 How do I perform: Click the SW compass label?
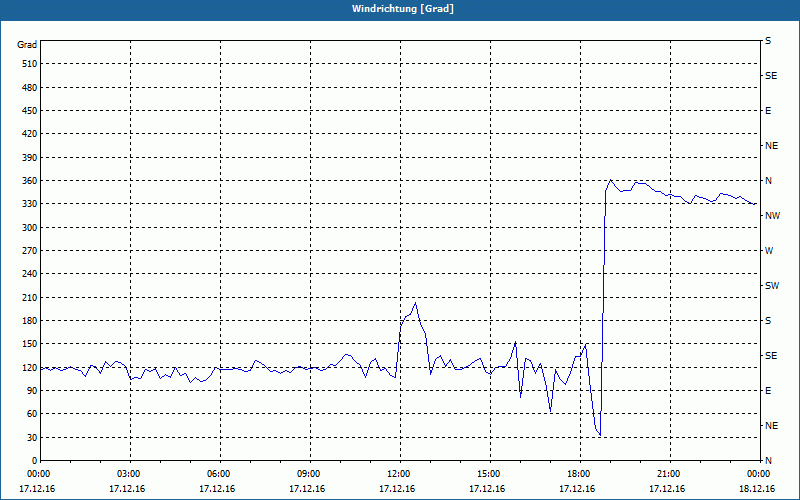[772, 286]
